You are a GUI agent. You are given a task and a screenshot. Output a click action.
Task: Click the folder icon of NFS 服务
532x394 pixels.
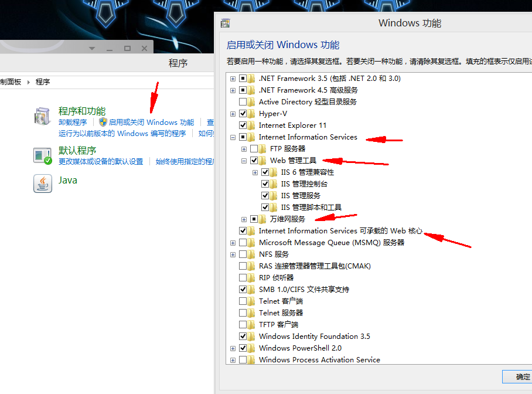(251, 254)
